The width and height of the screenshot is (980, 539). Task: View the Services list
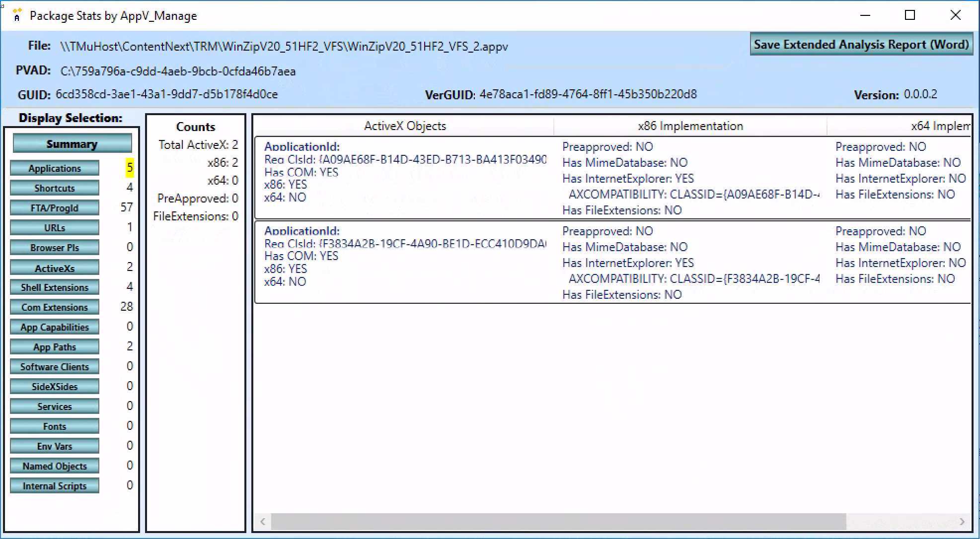[x=55, y=406]
